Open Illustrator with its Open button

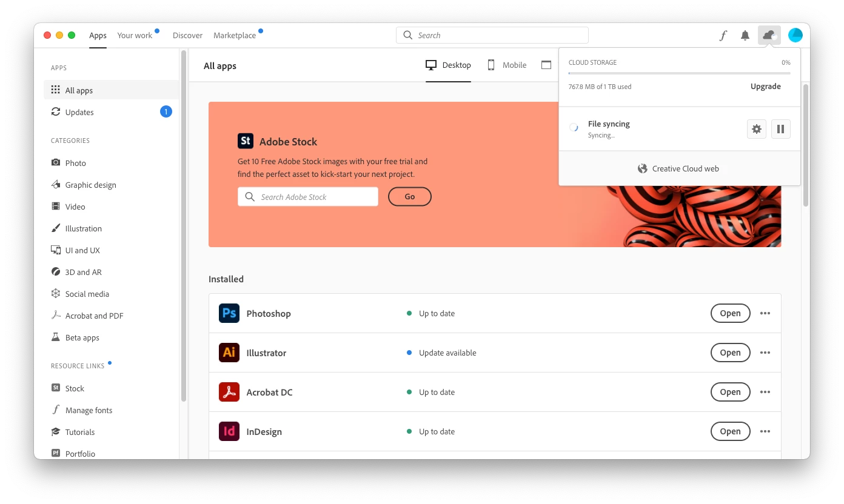point(730,353)
